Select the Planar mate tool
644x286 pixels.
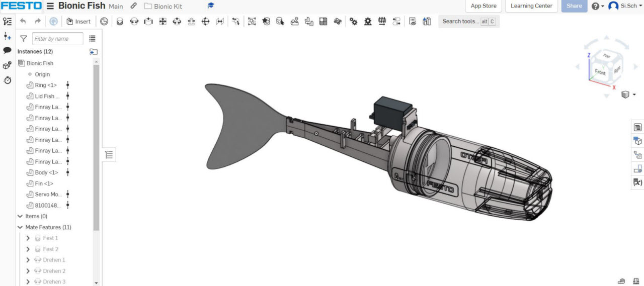(163, 22)
